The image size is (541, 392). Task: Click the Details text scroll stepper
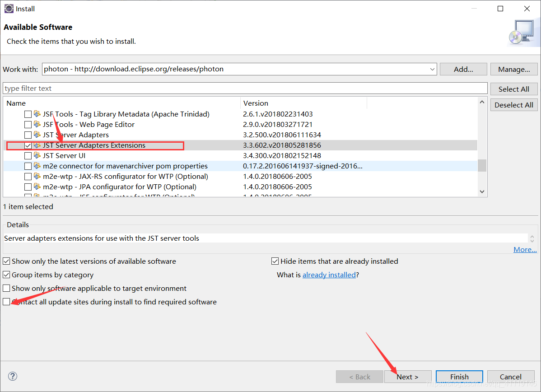(532, 238)
